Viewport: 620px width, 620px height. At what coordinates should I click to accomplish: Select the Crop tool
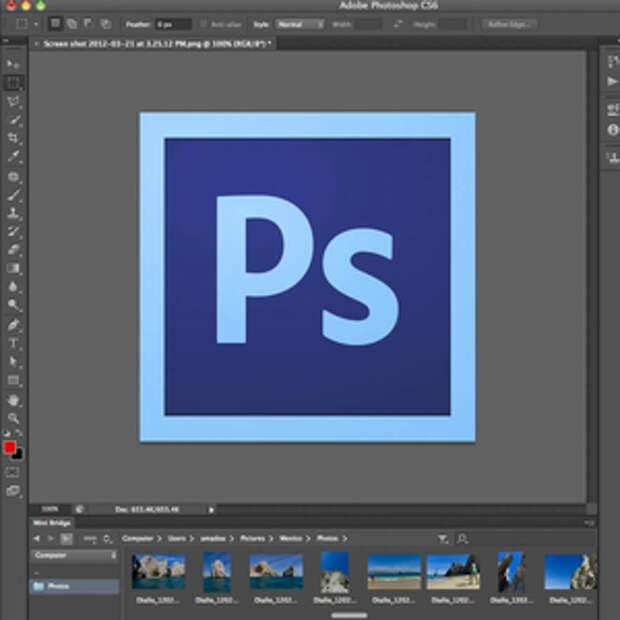(x=13, y=138)
